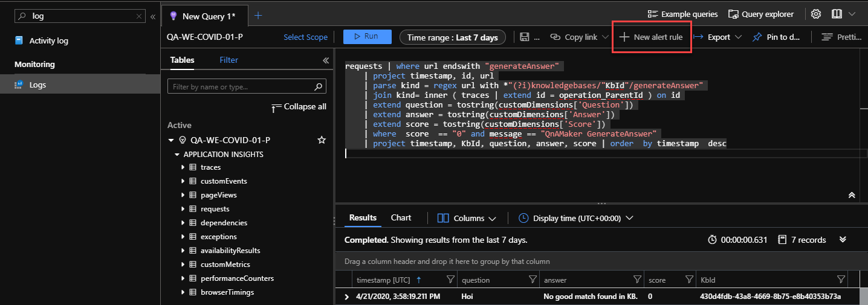Viewport: 868px width, 305px height.
Task: Click the Select Scope link
Action: (305, 37)
